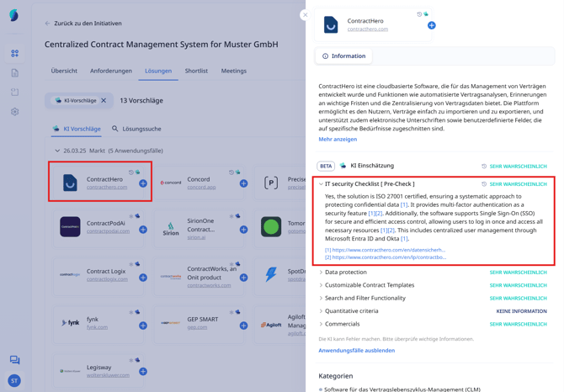The image size is (564, 392).
Task: Collapse the IT security Checklist section
Action: point(321,184)
